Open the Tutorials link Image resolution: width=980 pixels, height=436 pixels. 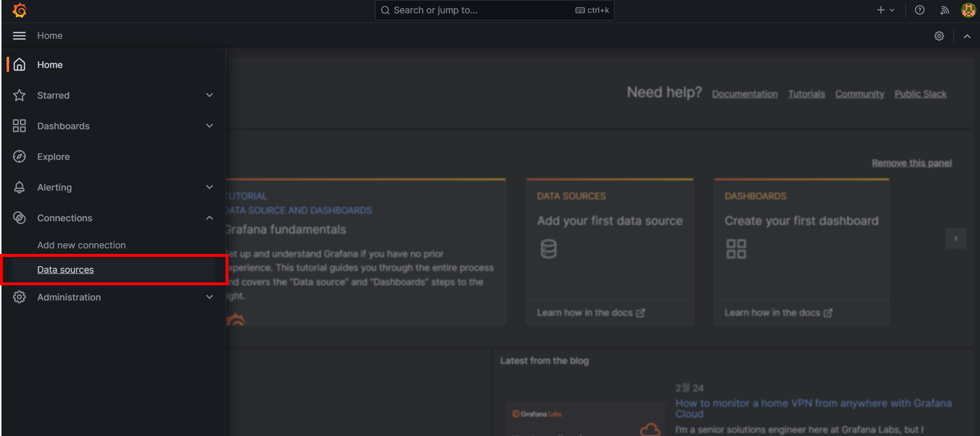(x=806, y=94)
